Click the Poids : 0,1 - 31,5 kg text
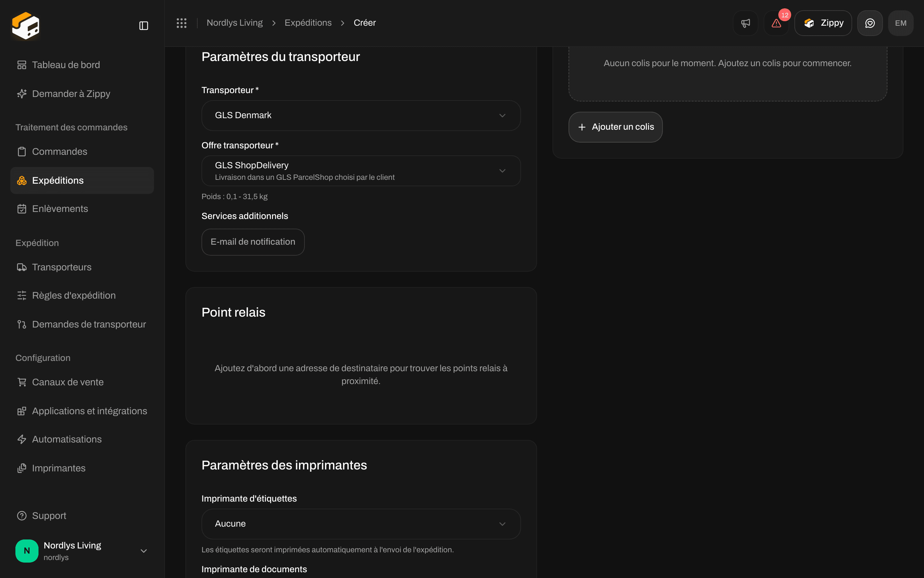Image resolution: width=924 pixels, height=578 pixels. [x=235, y=197]
